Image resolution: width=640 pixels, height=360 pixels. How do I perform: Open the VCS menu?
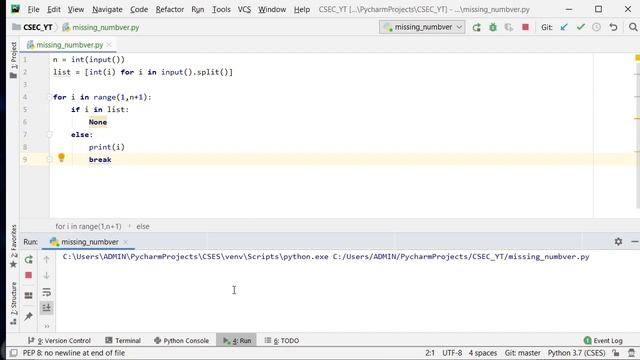pyautogui.click(x=244, y=9)
